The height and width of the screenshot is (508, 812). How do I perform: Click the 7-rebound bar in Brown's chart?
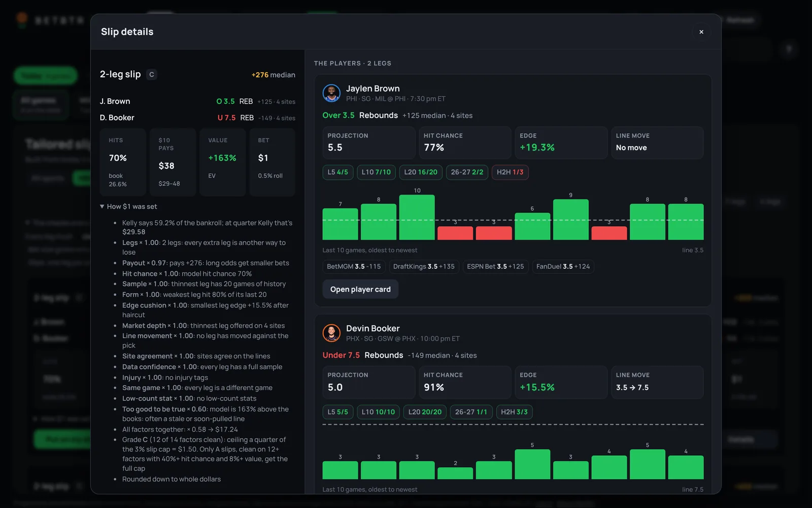[340, 224]
